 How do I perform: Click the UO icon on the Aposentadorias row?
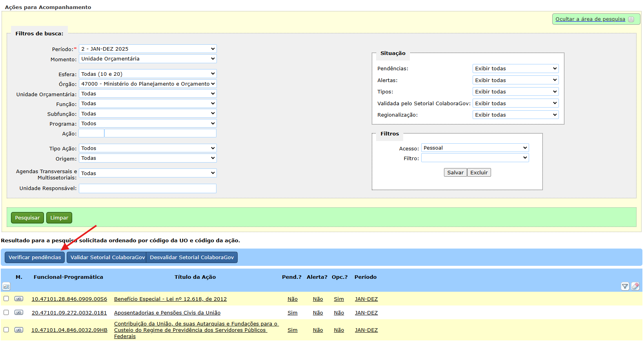(19, 313)
